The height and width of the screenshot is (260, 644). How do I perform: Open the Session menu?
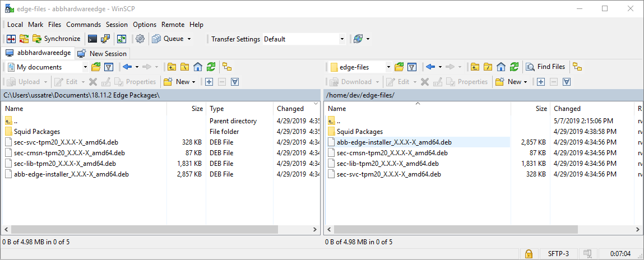(x=117, y=25)
